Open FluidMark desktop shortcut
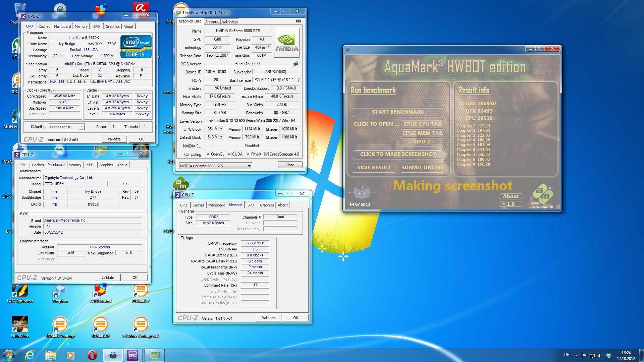644x362 pixels. click(20, 327)
